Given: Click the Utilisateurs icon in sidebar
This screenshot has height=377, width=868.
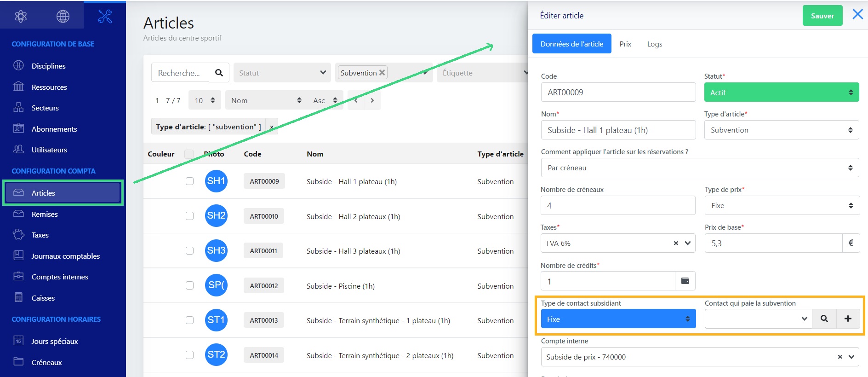Looking at the screenshot, I should (18, 149).
